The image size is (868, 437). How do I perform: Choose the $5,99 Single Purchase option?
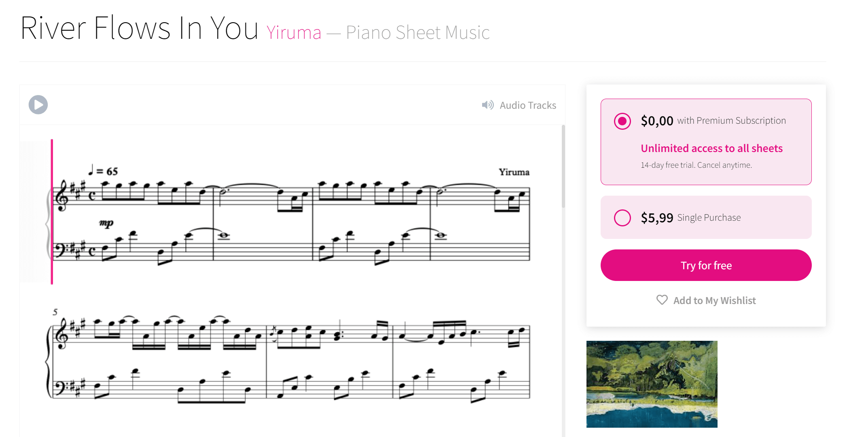pos(622,217)
